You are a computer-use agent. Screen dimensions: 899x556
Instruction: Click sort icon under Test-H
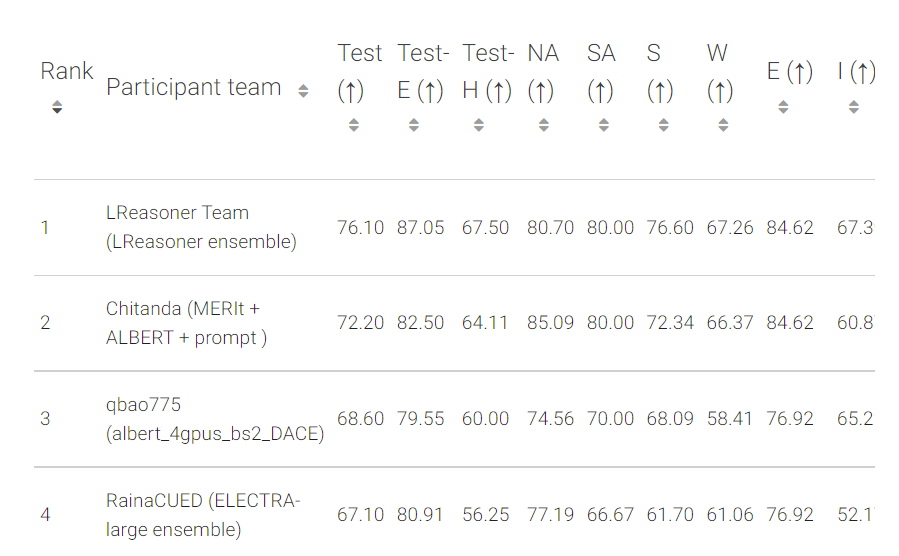[479, 125]
